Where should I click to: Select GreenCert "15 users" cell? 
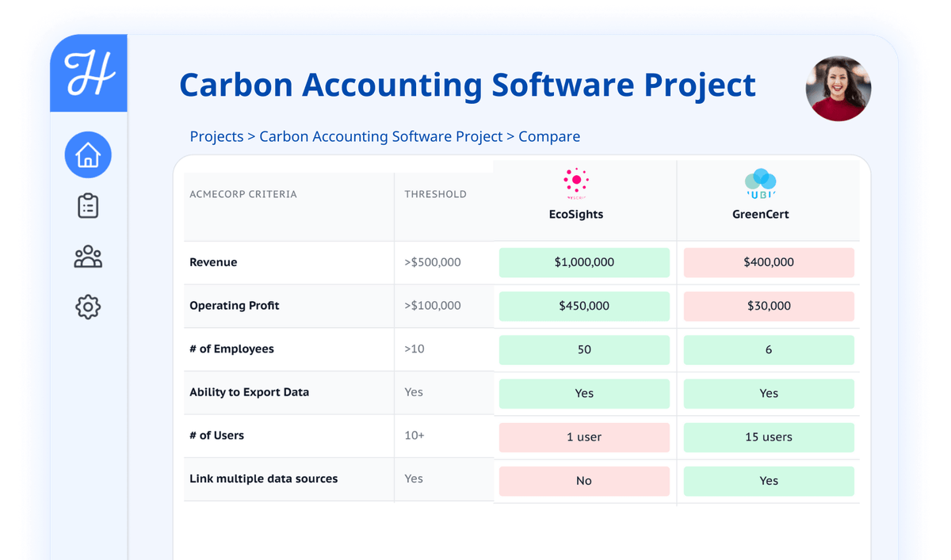(768, 436)
